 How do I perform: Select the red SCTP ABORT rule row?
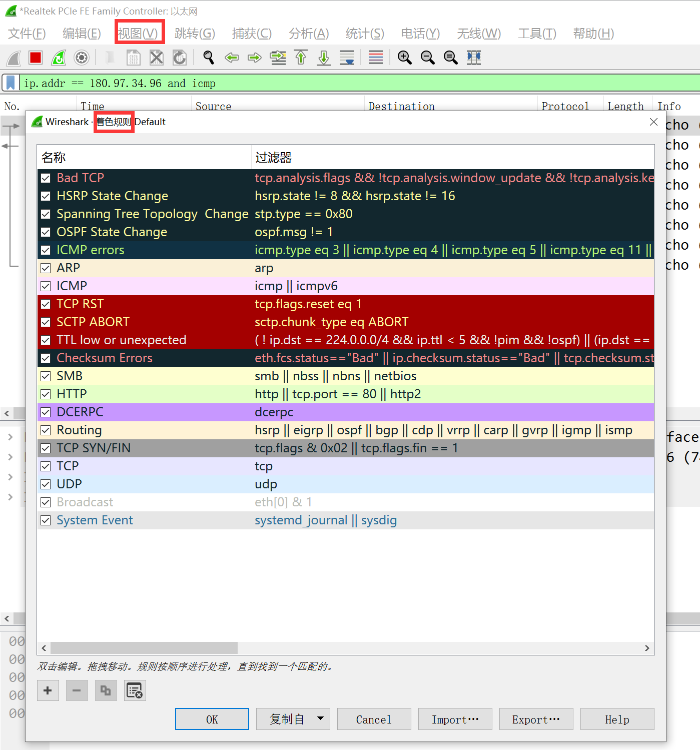346,322
